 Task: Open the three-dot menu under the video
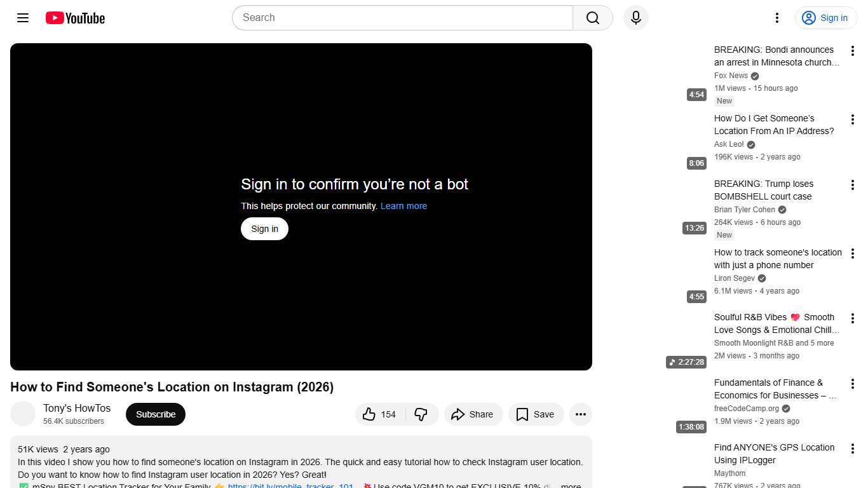click(580, 414)
